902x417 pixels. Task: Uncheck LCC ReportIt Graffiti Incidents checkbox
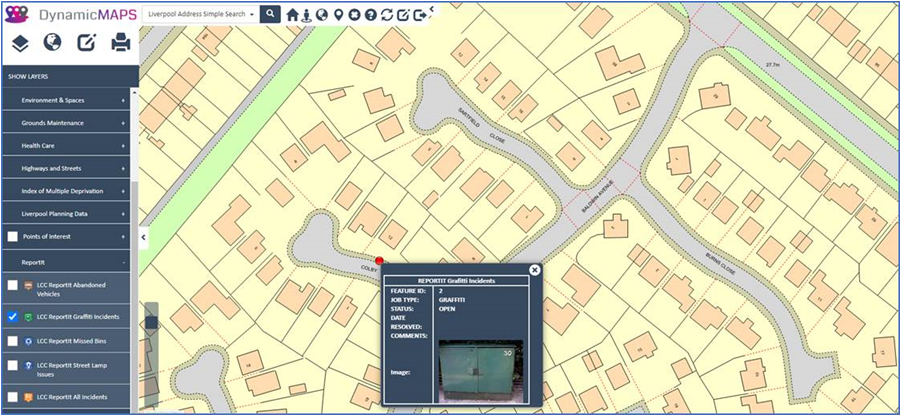[x=13, y=316]
